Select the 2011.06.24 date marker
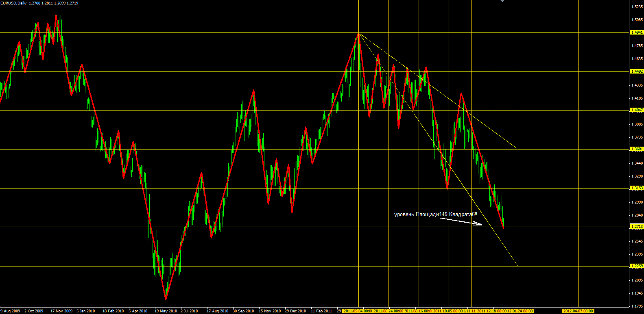The image size is (644, 314). 389,311
